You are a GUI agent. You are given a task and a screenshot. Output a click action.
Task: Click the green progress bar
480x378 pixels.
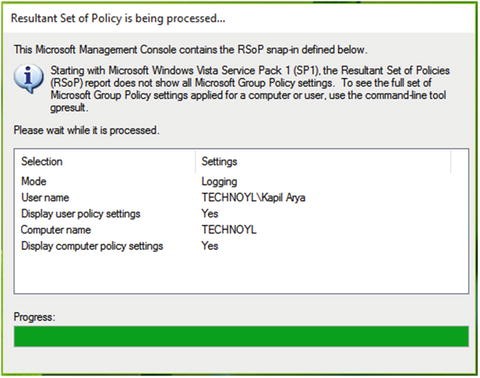(241, 336)
